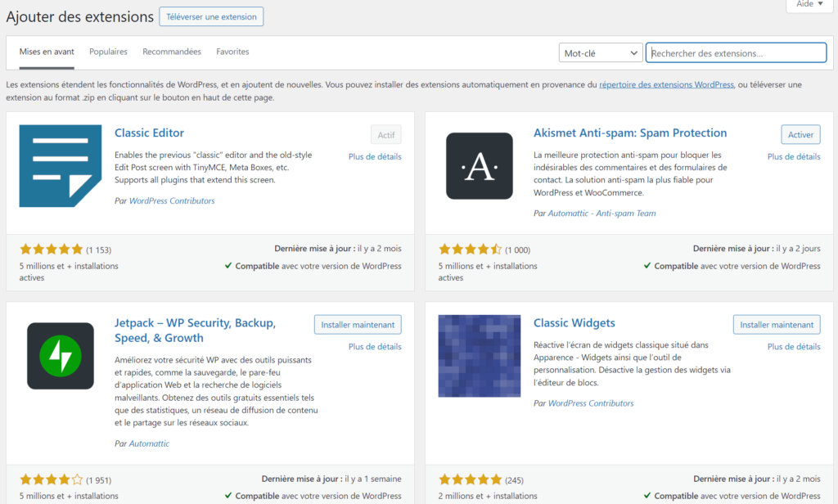This screenshot has height=504, width=838.
Task: Click 'il y a 1 semaine' update text
Action: click(373, 479)
